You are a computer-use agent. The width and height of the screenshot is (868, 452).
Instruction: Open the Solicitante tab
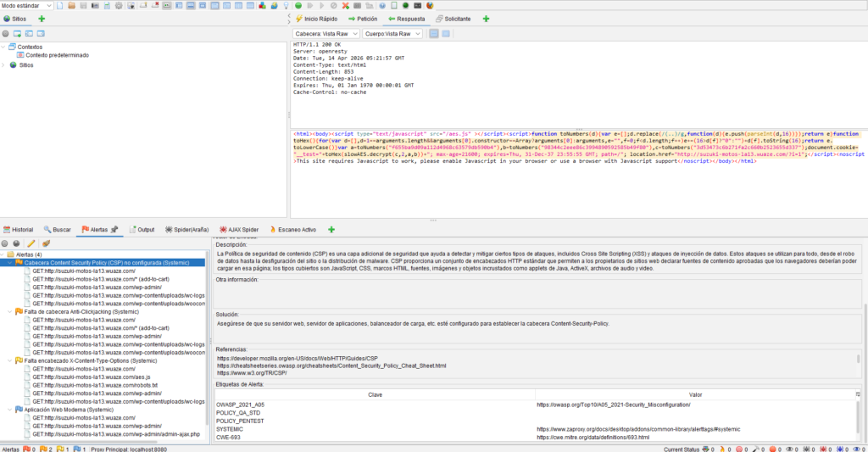click(453, 19)
